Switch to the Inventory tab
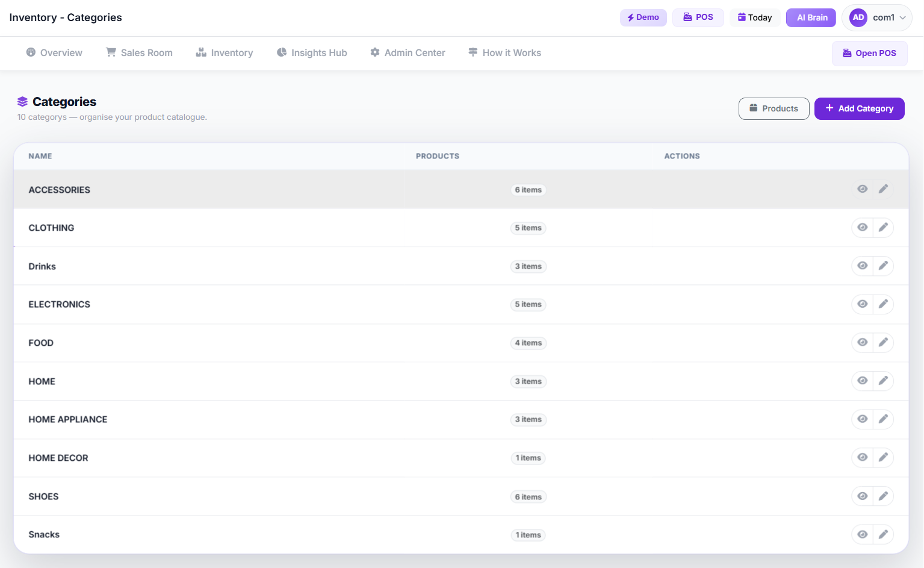The image size is (924, 568). (225, 53)
